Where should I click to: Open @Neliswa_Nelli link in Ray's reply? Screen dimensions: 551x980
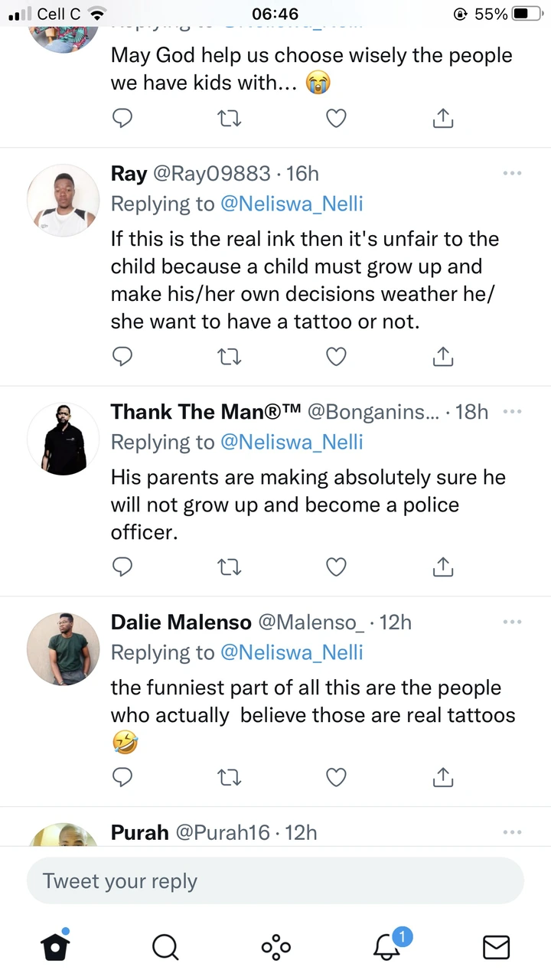pos(292,204)
